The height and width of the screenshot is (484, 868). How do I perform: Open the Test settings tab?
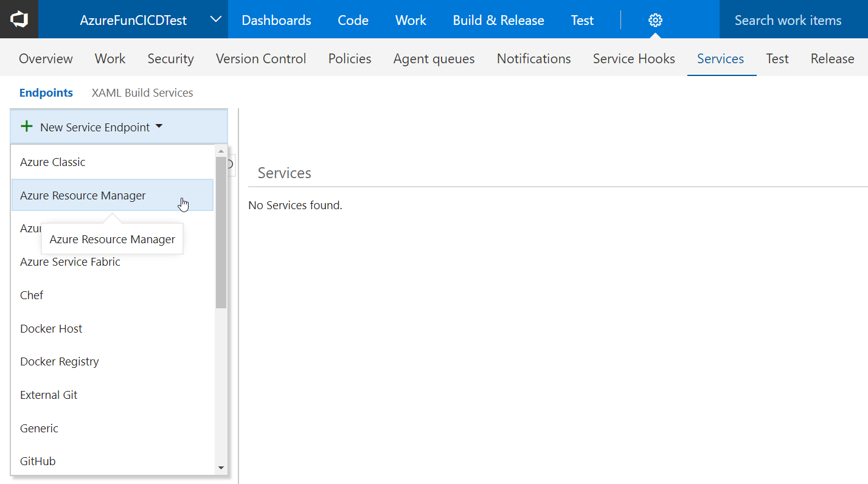pyautogui.click(x=777, y=58)
